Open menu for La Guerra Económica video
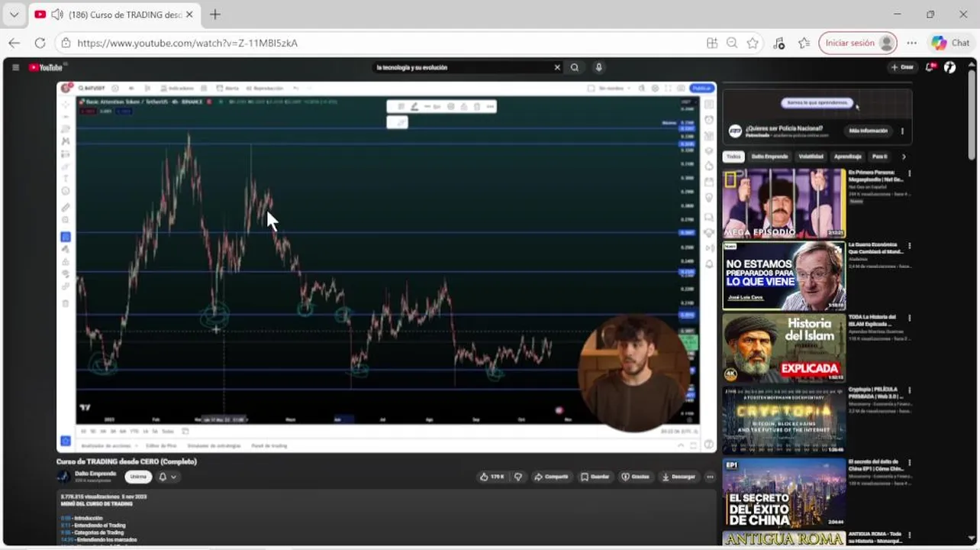 tap(909, 246)
